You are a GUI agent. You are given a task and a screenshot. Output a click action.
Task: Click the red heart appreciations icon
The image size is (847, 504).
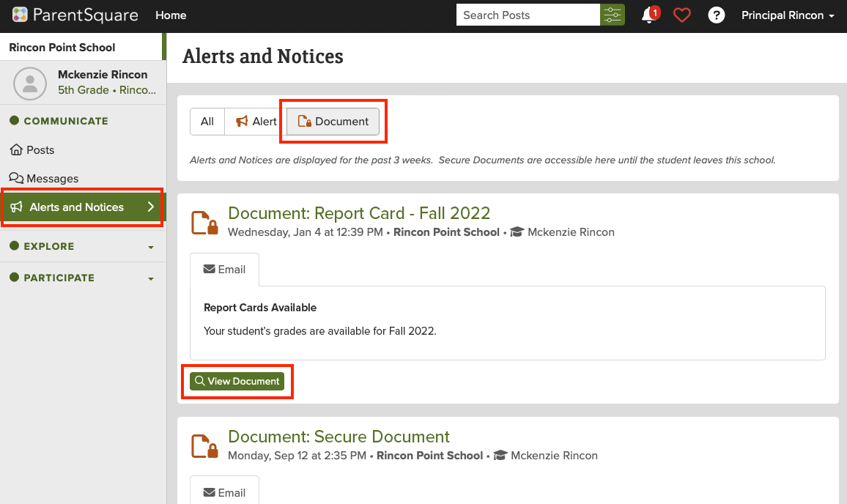click(681, 15)
